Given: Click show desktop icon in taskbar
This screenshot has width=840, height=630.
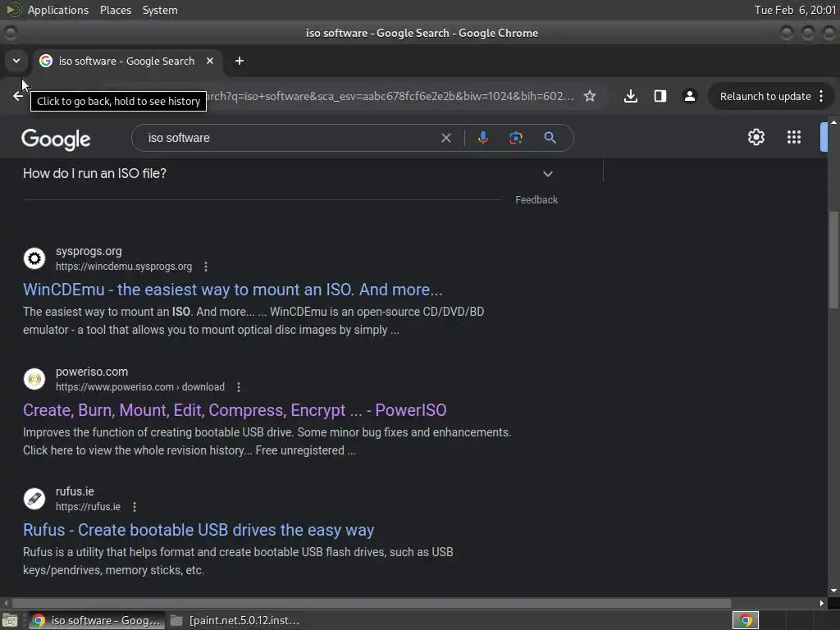Looking at the screenshot, I should (x=10, y=620).
